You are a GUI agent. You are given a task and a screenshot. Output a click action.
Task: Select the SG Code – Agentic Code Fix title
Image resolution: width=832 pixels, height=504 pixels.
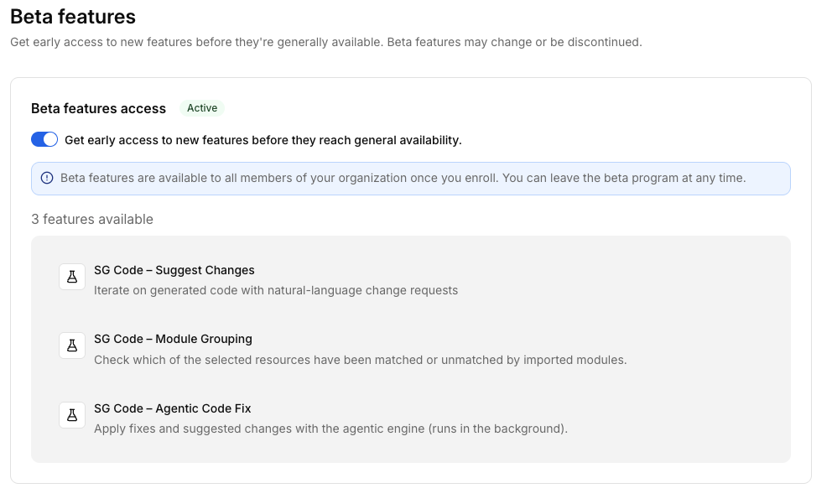[173, 408]
